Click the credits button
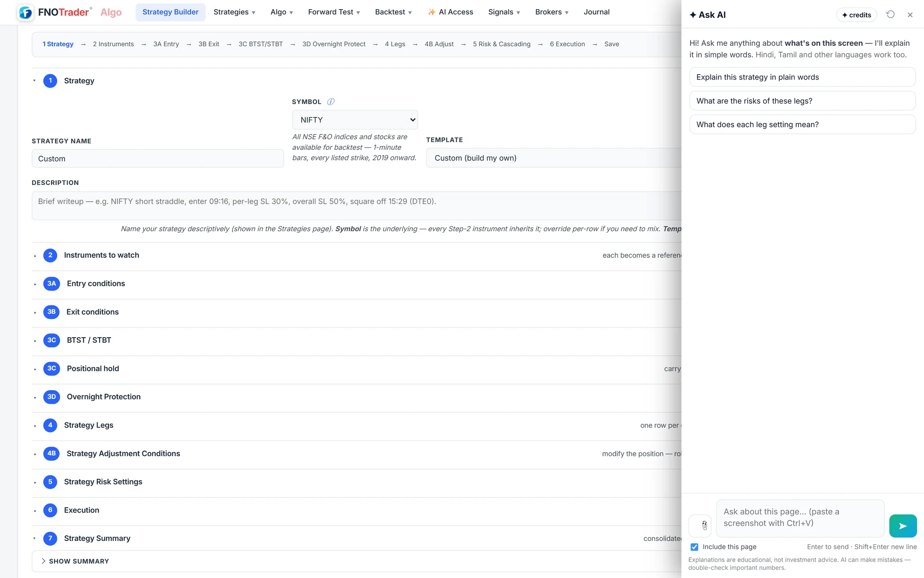The width and height of the screenshot is (924, 578). [857, 15]
